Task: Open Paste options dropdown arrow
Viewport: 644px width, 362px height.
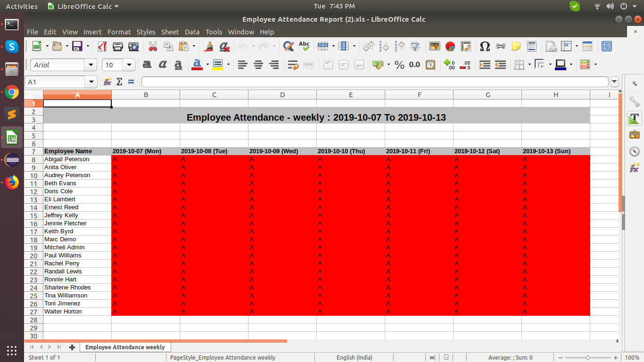Action: coord(194,46)
